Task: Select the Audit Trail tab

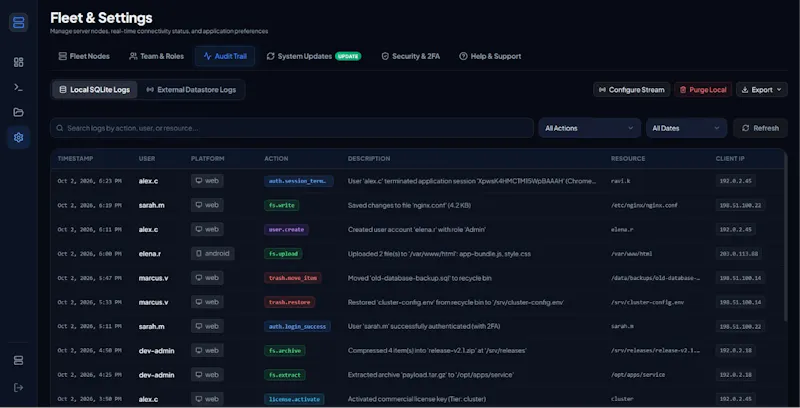Action: point(225,56)
